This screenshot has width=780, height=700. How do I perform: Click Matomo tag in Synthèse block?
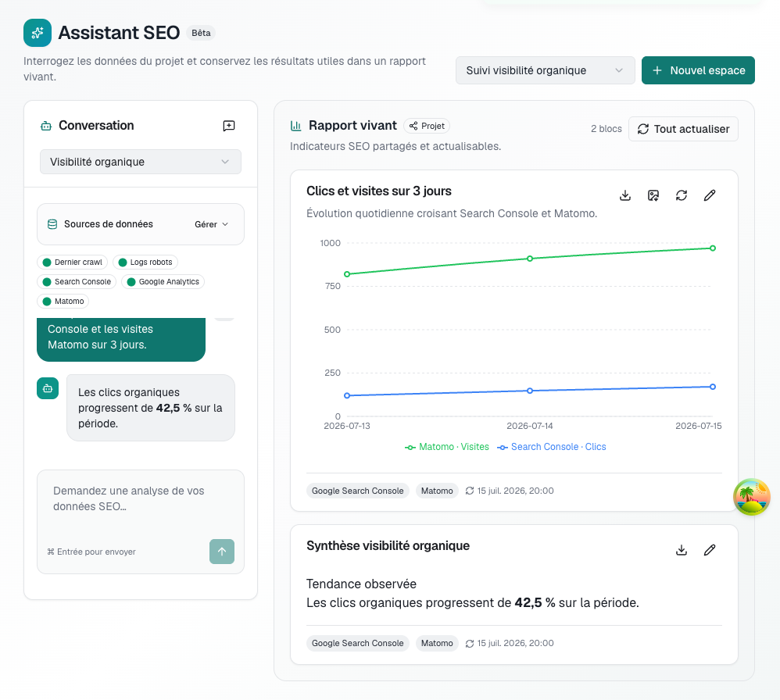[437, 643]
